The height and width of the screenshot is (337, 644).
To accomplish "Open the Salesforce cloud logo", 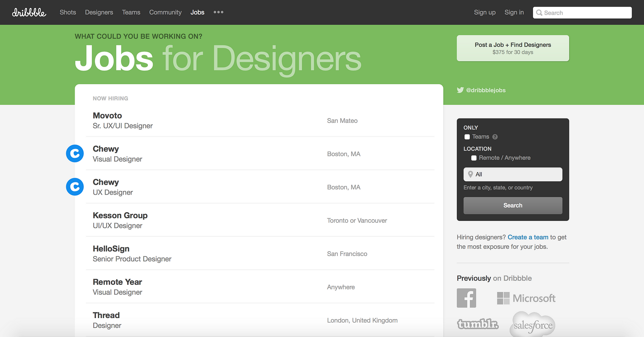I will coord(533,324).
